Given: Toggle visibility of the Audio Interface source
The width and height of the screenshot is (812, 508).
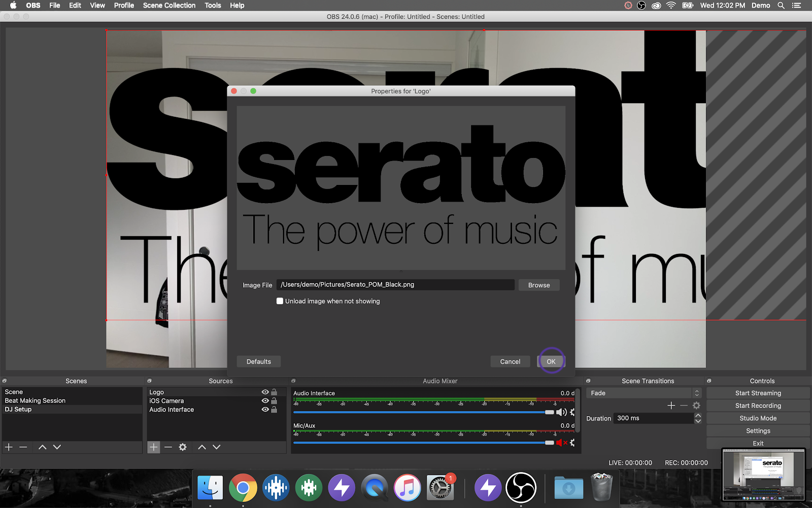Looking at the screenshot, I should 265,409.
